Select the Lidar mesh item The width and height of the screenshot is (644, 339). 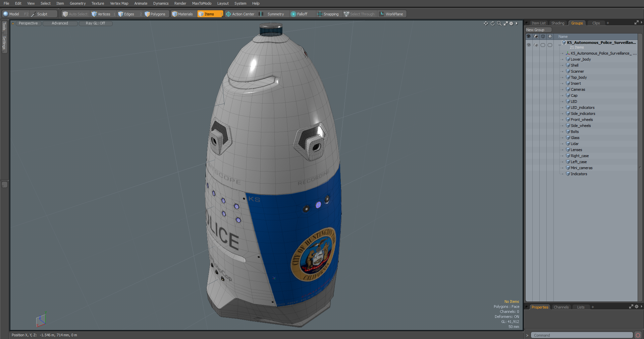click(x=575, y=144)
